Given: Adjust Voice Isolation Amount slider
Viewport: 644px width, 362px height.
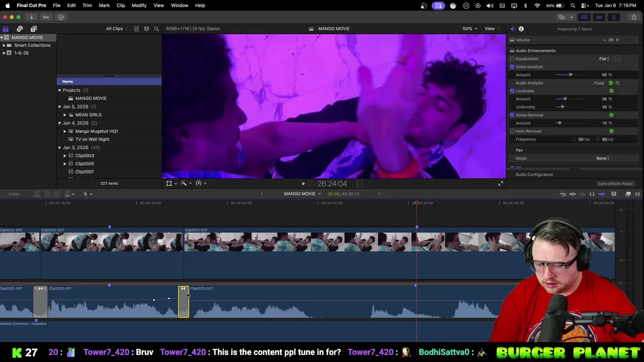Looking at the screenshot, I should [x=571, y=75].
